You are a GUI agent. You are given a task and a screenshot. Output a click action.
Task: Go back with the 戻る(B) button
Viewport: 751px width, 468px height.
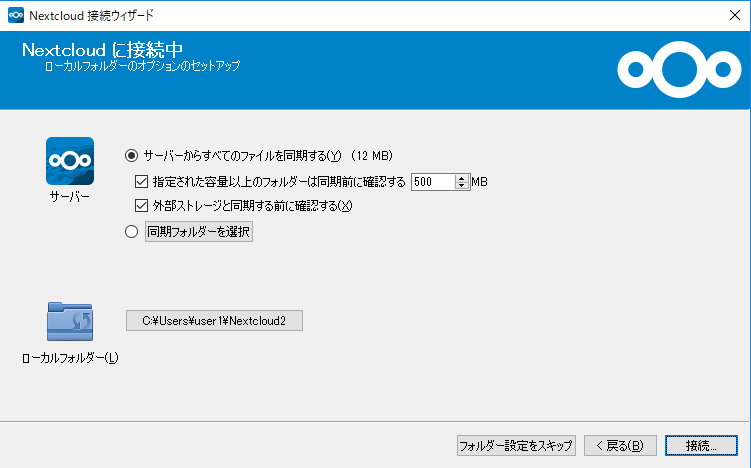[x=620, y=445]
